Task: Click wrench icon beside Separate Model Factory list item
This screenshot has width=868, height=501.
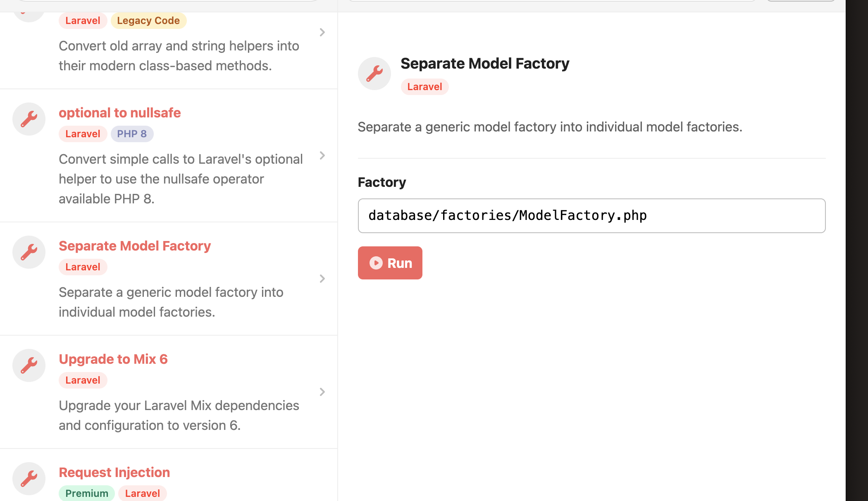Action: pos(29,252)
